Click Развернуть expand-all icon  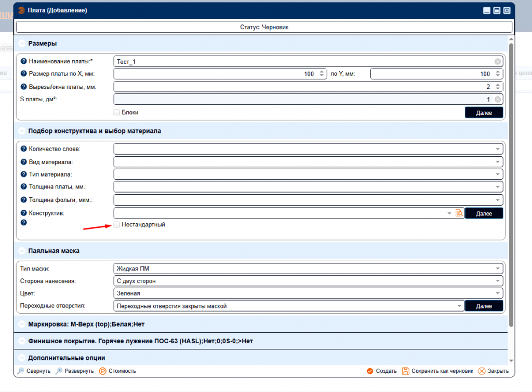click(x=59, y=371)
